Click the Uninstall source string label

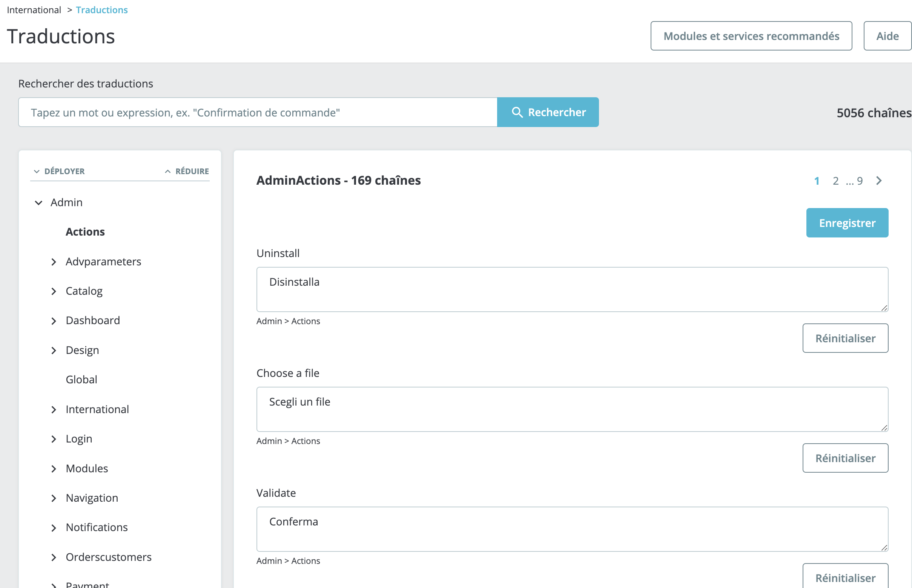pos(278,253)
